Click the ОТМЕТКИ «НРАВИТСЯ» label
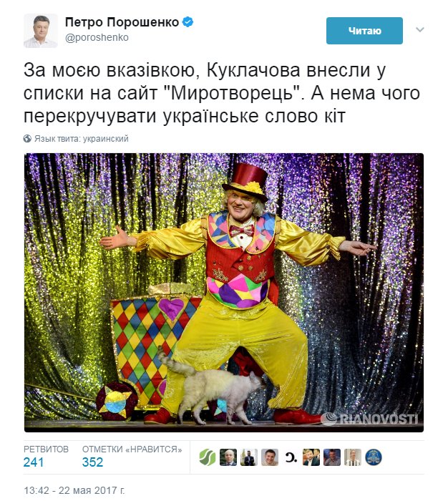Image resolution: width=448 pixels, height=501 pixels. (132, 449)
